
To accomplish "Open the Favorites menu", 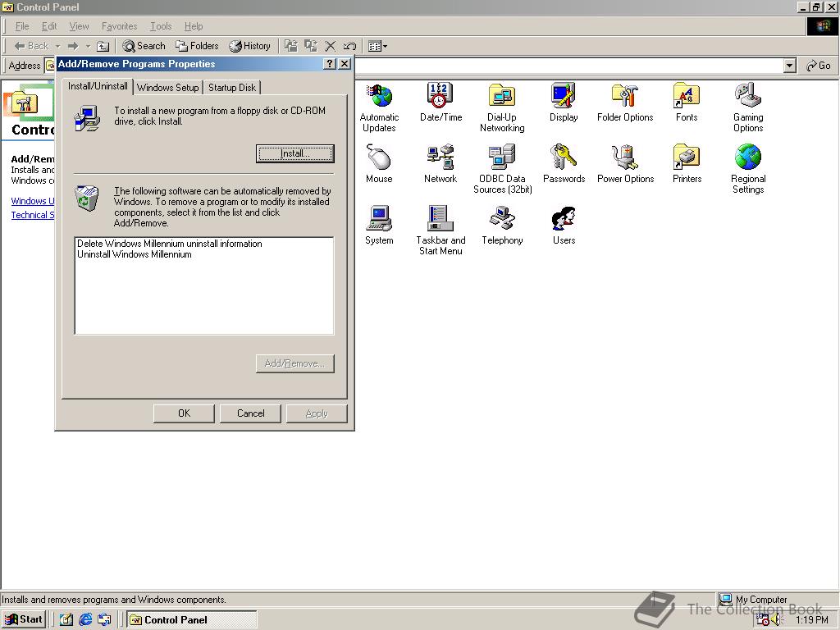I will click(x=120, y=26).
